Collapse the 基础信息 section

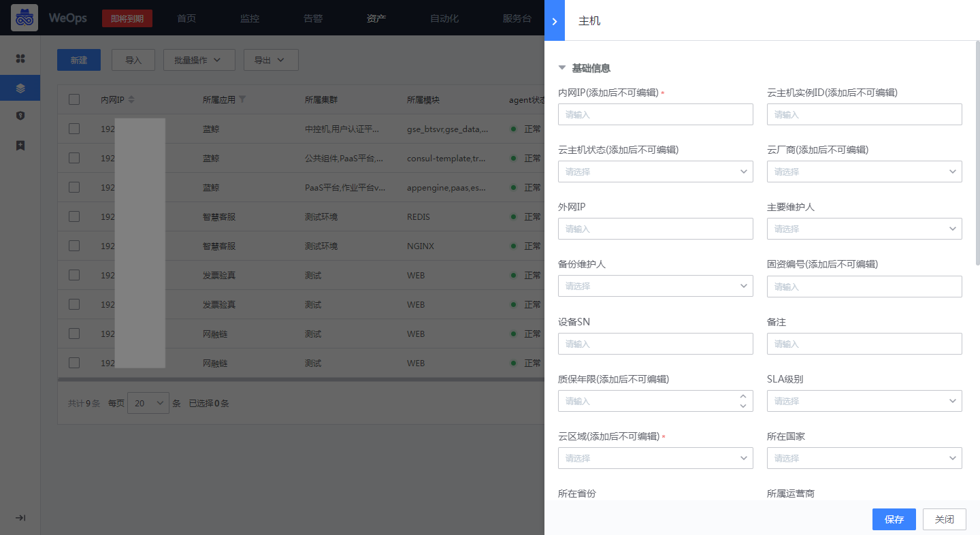tap(561, 67)
